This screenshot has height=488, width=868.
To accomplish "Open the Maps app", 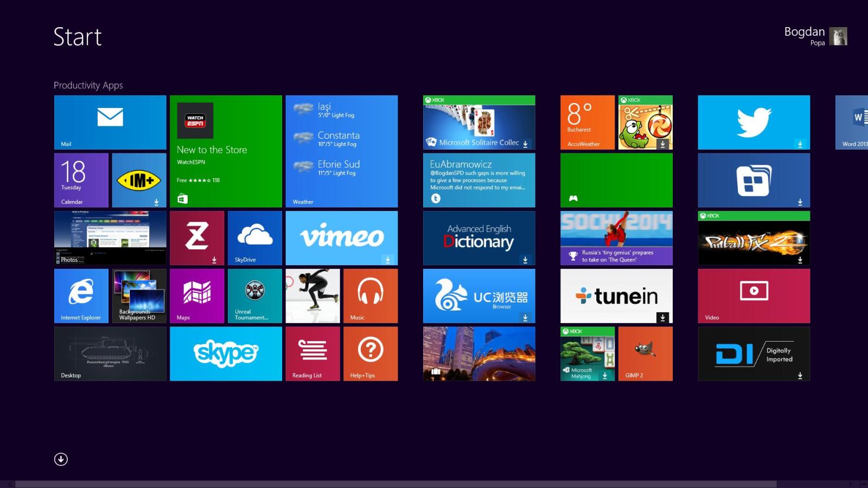I will (x=196, y=296).
